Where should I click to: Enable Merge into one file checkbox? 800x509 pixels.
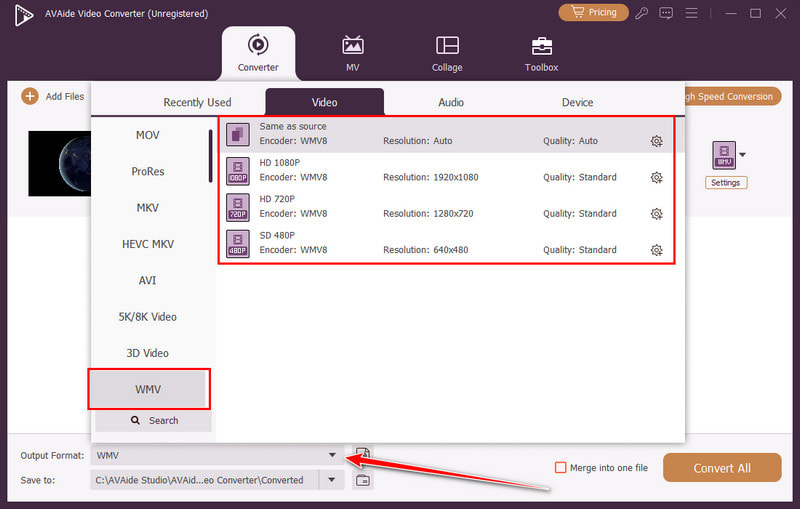560,467
